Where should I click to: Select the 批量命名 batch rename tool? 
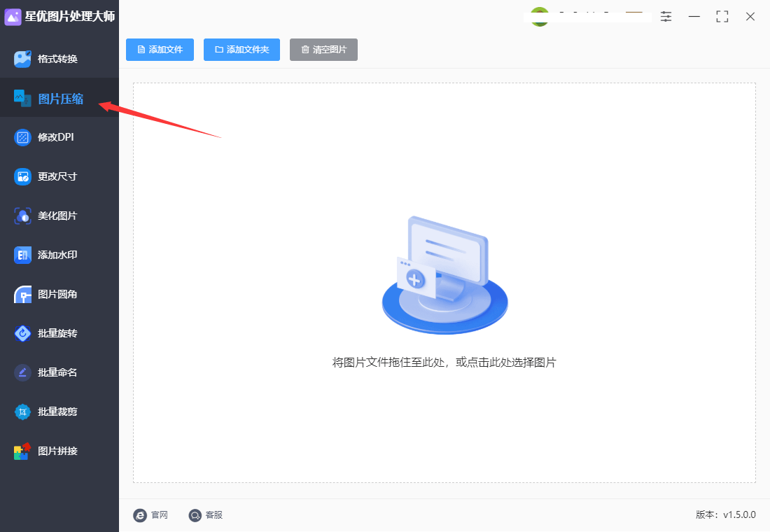pos(59,372)
